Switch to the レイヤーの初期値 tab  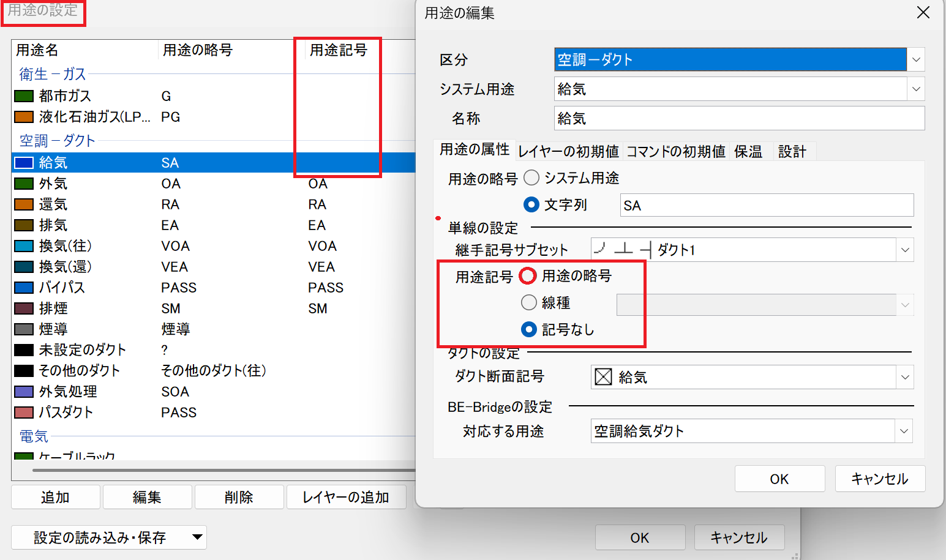[x=568, y=151]
